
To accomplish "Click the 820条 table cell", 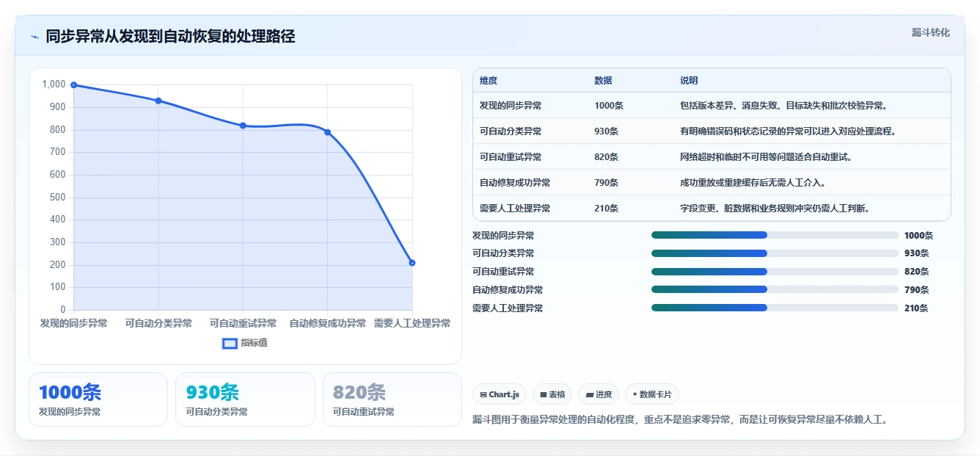I will (x=607, y=157).
